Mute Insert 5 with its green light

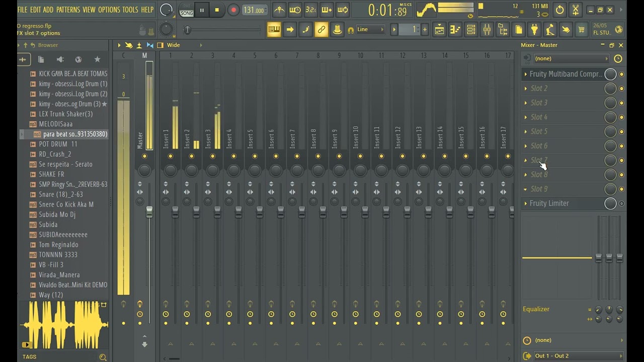[255, 156]
